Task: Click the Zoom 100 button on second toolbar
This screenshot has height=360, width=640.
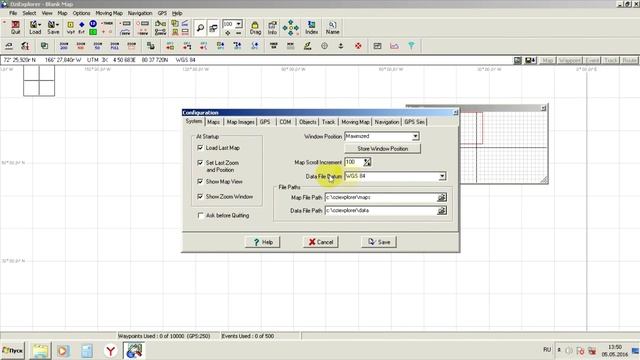Action: coord(81,46)
